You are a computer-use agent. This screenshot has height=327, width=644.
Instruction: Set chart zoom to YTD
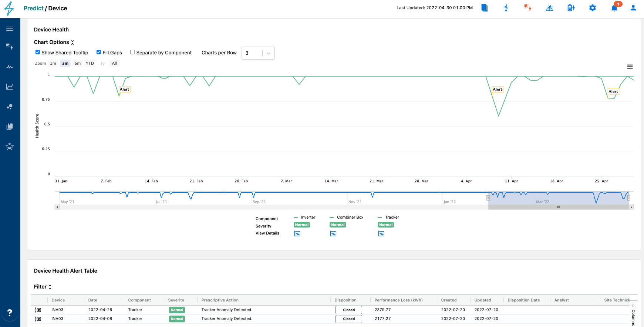point(90,63)
